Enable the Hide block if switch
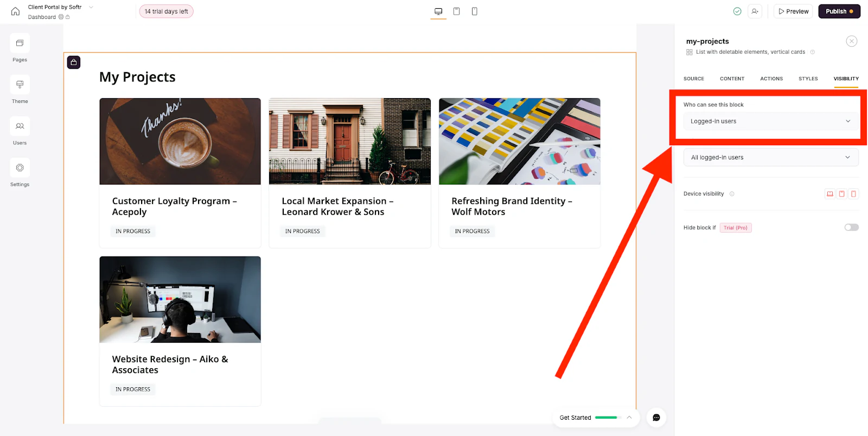Viewport: 868px width, 436px height. click(852, 227)
